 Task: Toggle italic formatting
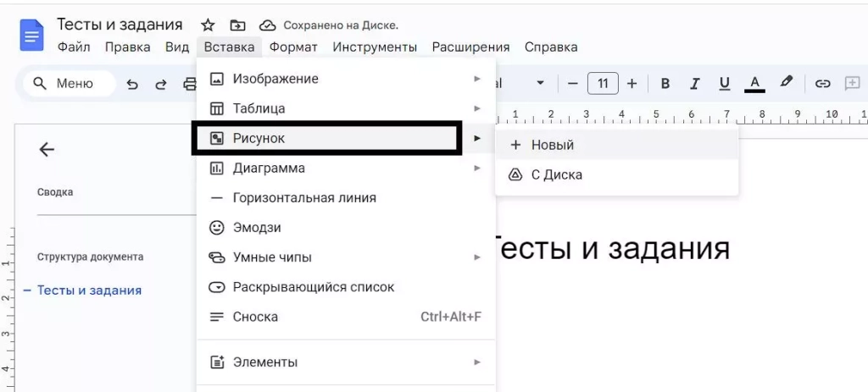(x=694, y=84)
